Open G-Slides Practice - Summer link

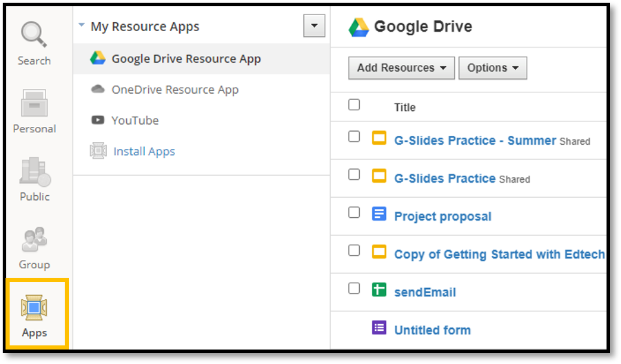click(476, 141)
